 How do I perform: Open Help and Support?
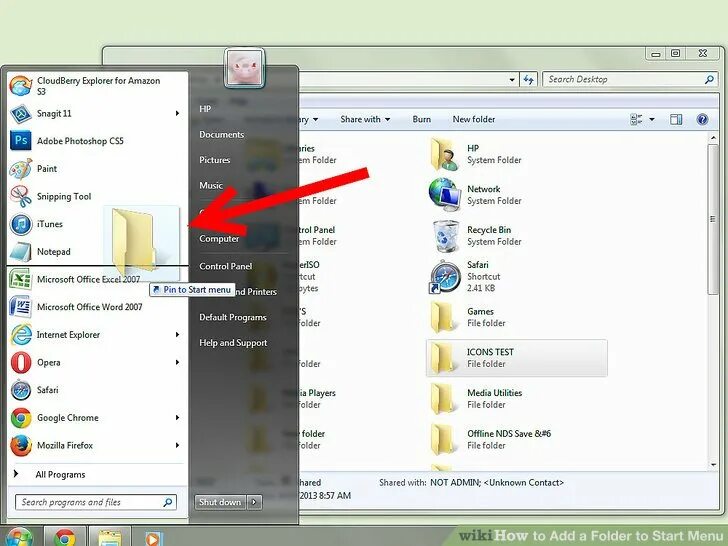pos(233,343)
